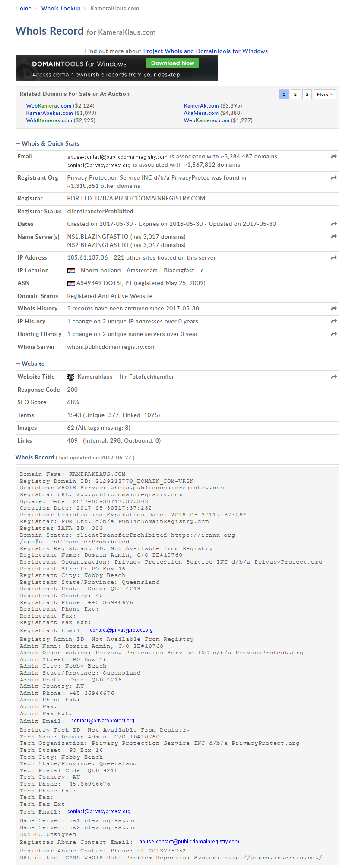Viewport: 352px width, 868px height.
Task: Open the Whois Lookup breadcrumb link
Action: click(x=61, y=8)
